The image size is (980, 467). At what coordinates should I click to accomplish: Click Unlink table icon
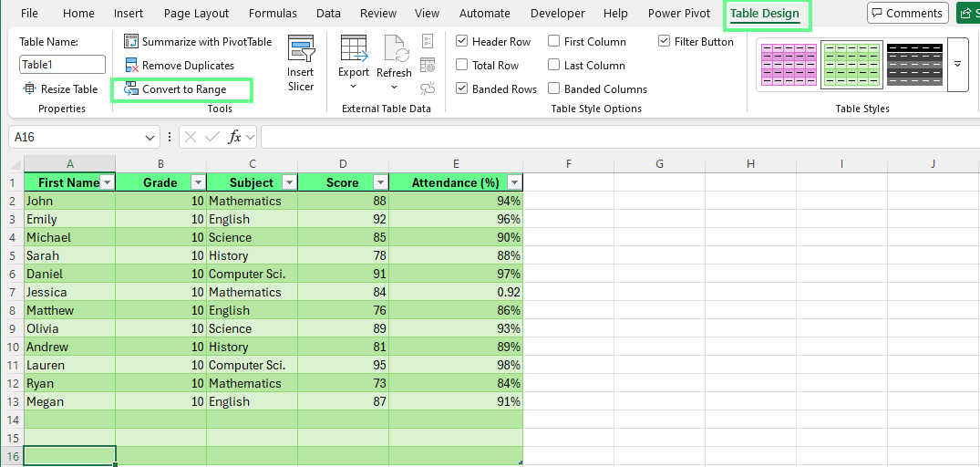click(x=428, y=88)
